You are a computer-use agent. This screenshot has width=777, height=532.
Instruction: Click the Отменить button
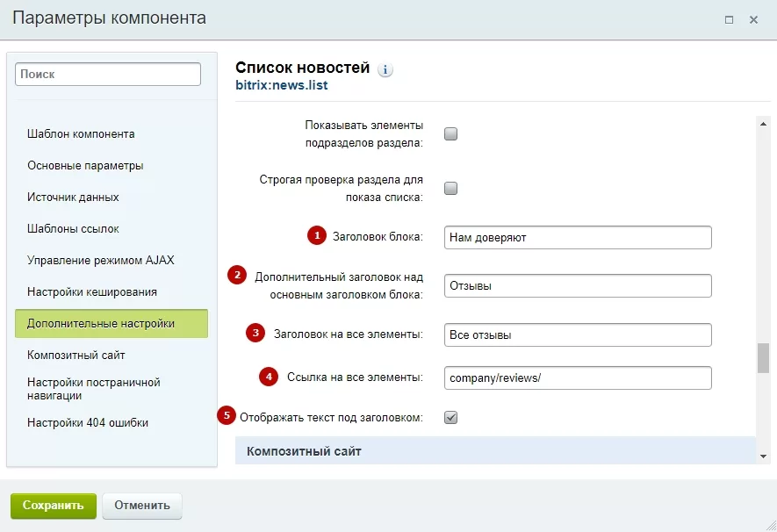pyautogui.click(x=142, y=506)
